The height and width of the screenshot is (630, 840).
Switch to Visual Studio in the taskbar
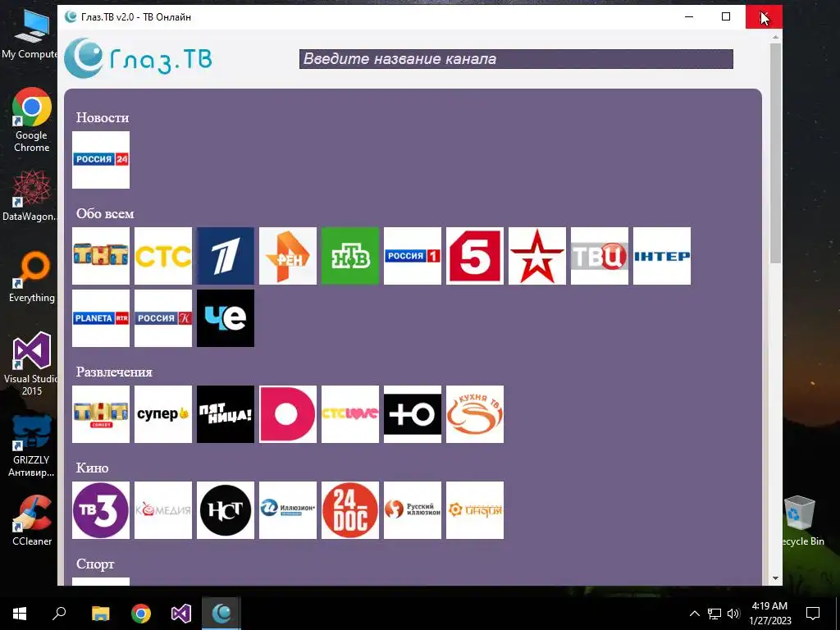click(181, 614)
